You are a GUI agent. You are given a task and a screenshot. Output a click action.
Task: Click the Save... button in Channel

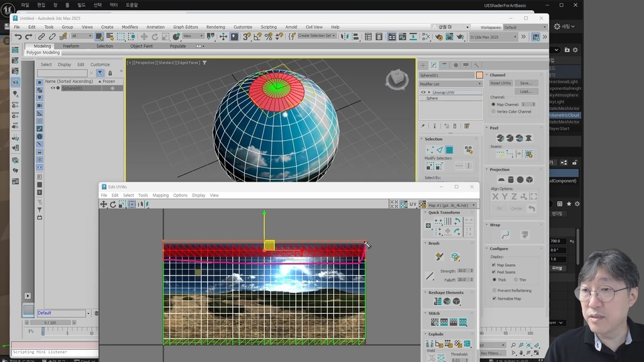click(x=526, y=83)
